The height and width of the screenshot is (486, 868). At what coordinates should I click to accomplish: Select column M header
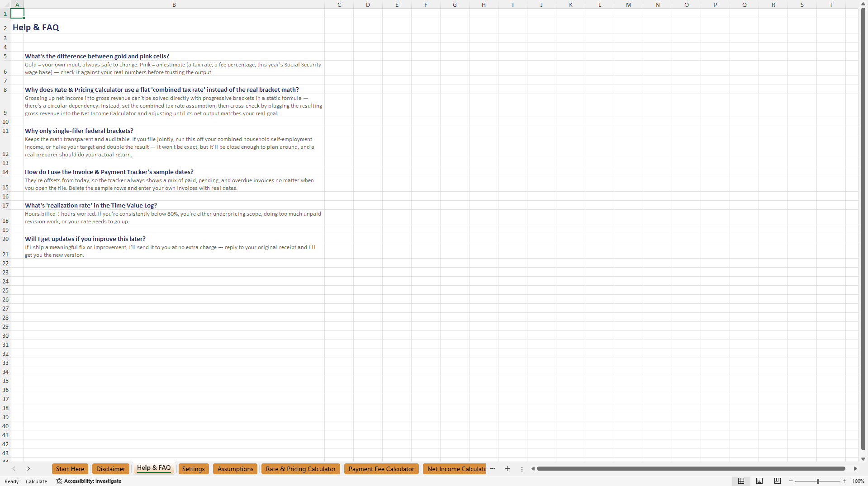(x=628, y=5)
